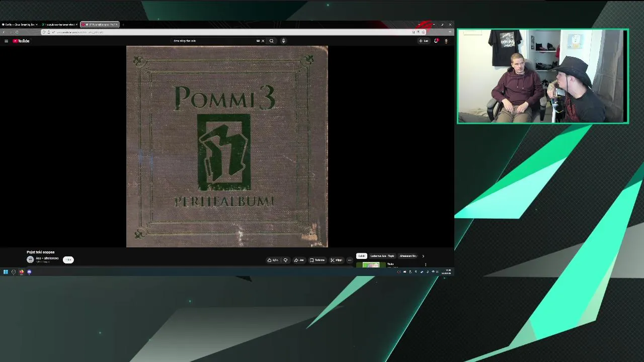The height and width of the screenshot is (362, 644).
Task: Share the video (Jaa)
Action: [x=299, y=260]
